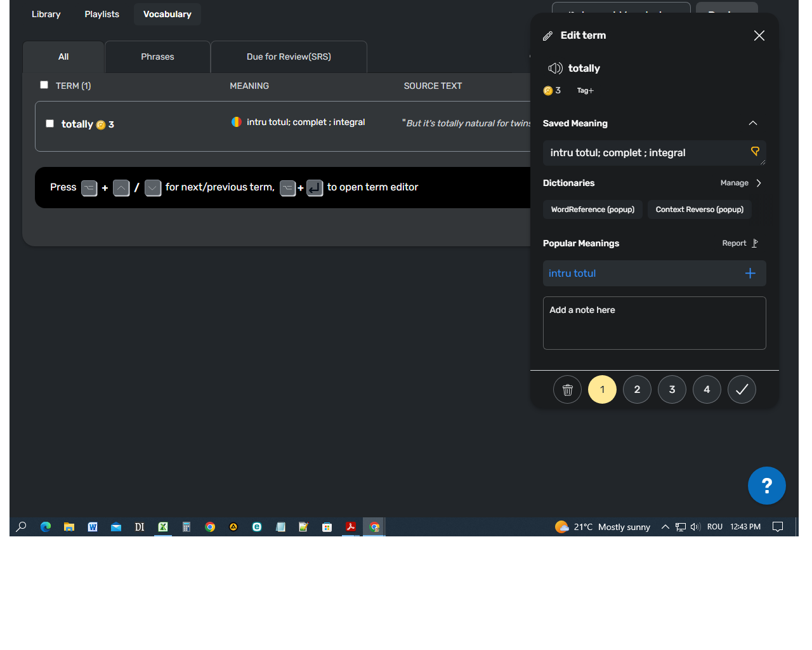Open the weather widget showing 21°C
812x650 pixels.
(x=603, y=527)
